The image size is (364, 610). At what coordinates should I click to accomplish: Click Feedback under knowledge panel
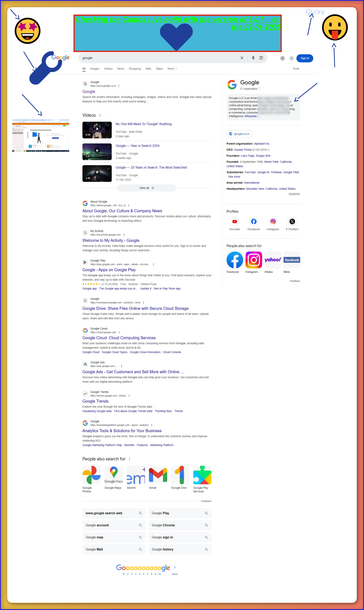295,281
